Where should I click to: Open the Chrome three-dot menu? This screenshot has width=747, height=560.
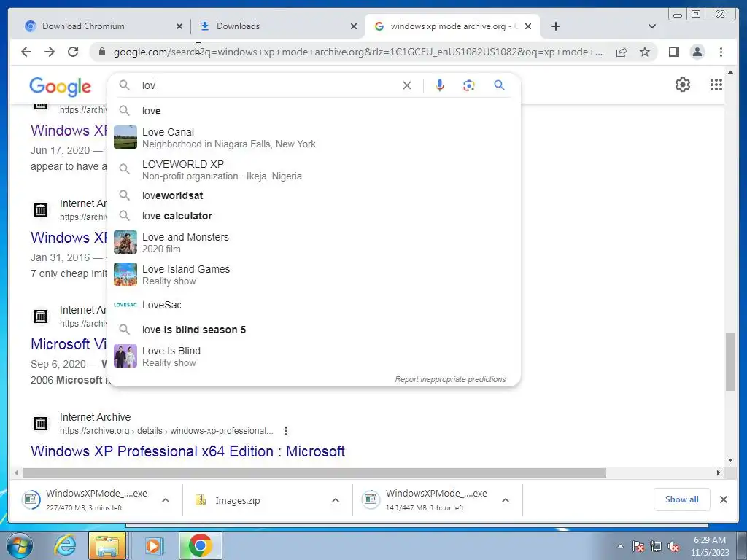pos(721,52)
